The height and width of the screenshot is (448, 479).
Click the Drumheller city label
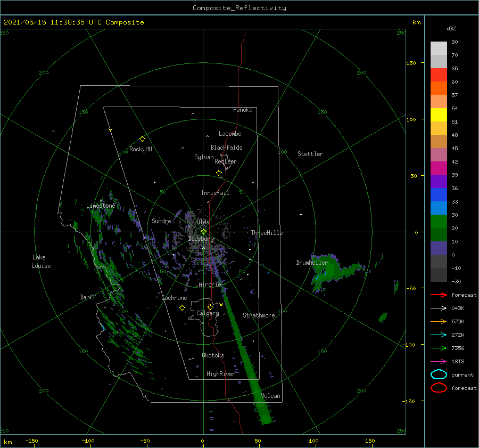pos(312,263)
